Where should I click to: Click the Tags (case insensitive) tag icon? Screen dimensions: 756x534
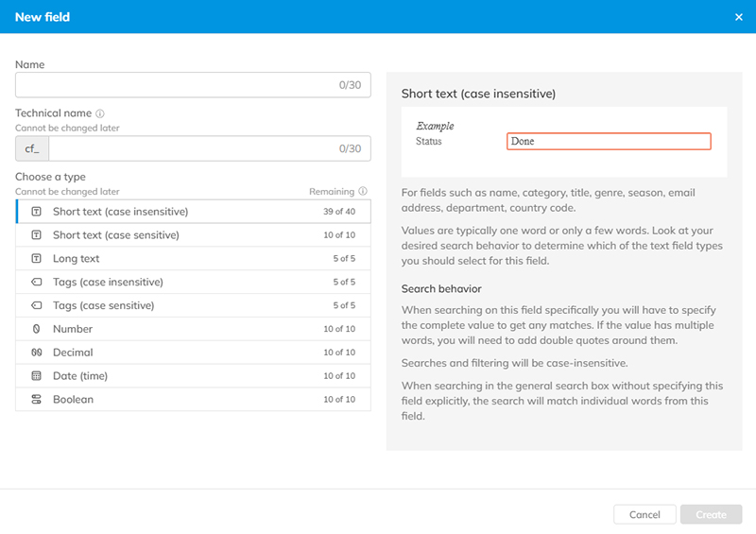36,283
